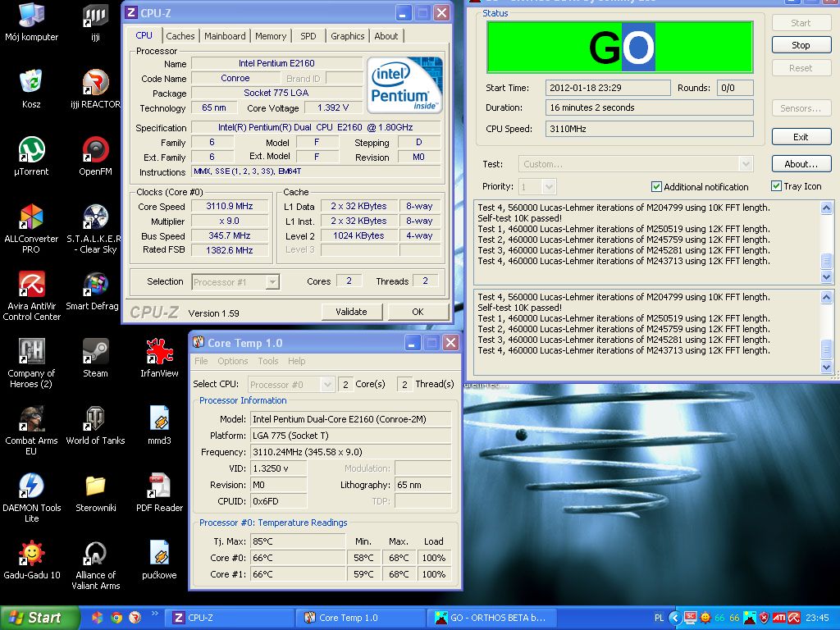The height and width of the screenshot is (630, 840).
Task: Open the Mój komputer desktop icon
Action: pyautogui.click(x=31, y=22)
